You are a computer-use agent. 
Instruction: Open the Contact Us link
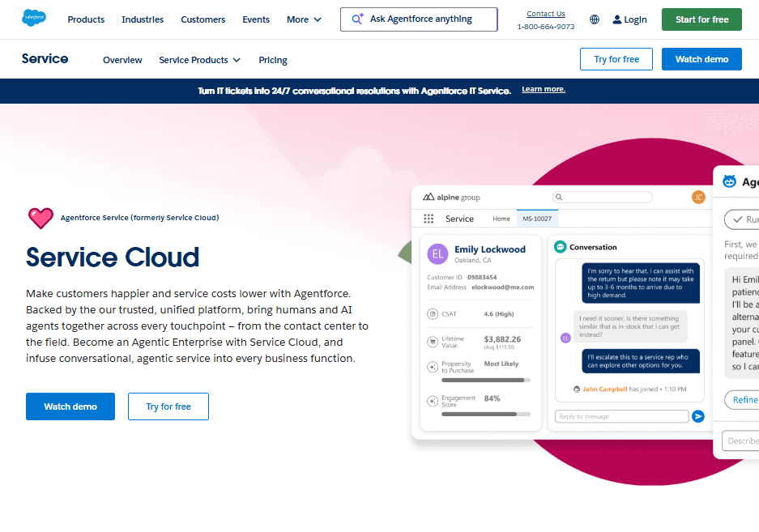[x=545, y=14]
